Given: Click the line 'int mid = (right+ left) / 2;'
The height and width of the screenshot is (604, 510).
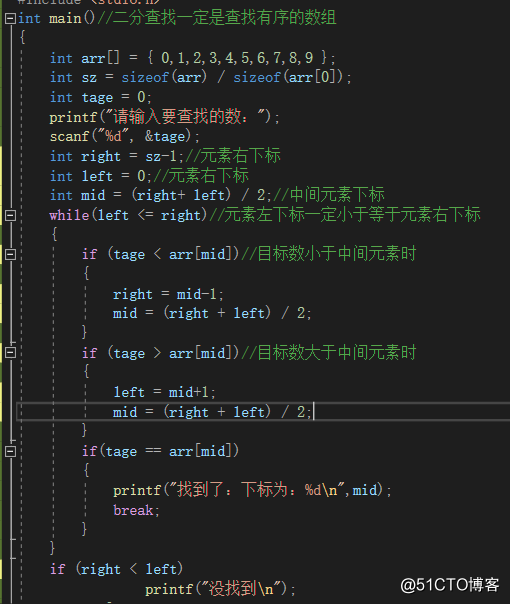Looking at the screenshot, I should [161, 195].
